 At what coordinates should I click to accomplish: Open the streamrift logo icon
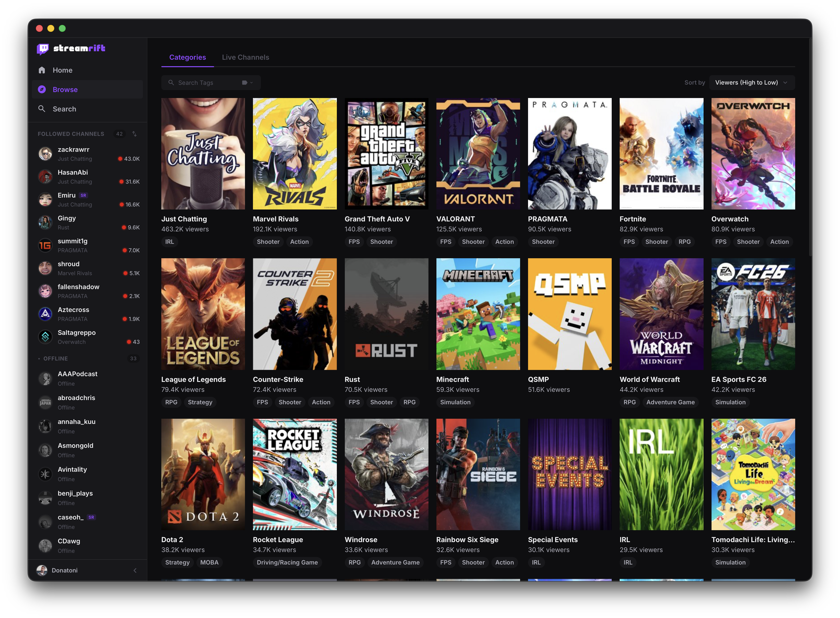coord(43,48)
